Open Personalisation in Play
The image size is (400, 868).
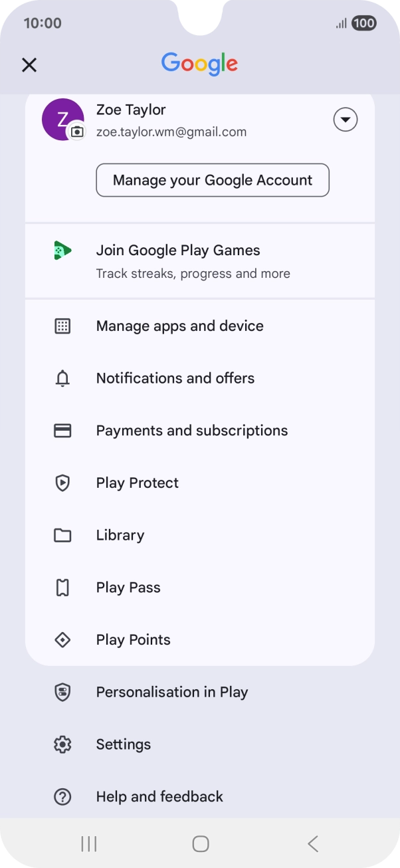coord(171,692)
